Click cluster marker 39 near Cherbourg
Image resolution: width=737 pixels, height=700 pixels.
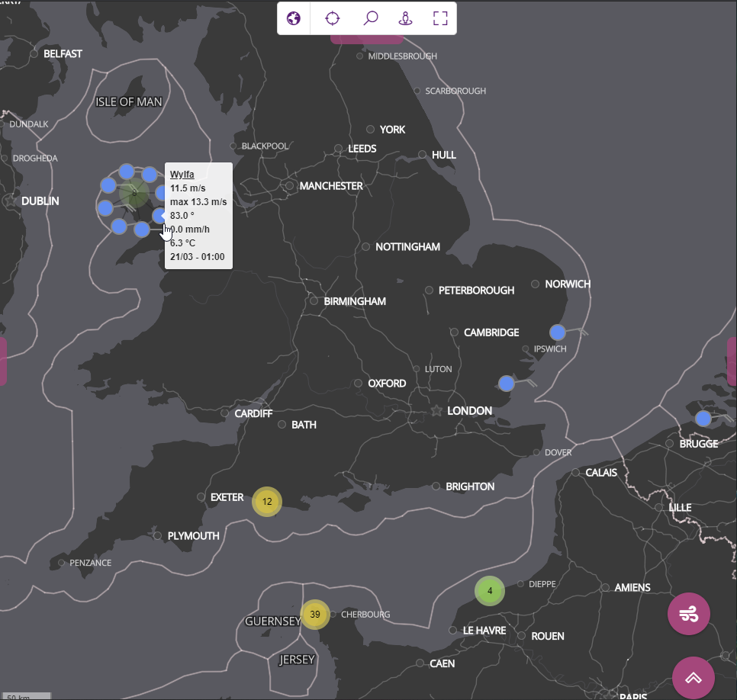click(x=315, y=614)
